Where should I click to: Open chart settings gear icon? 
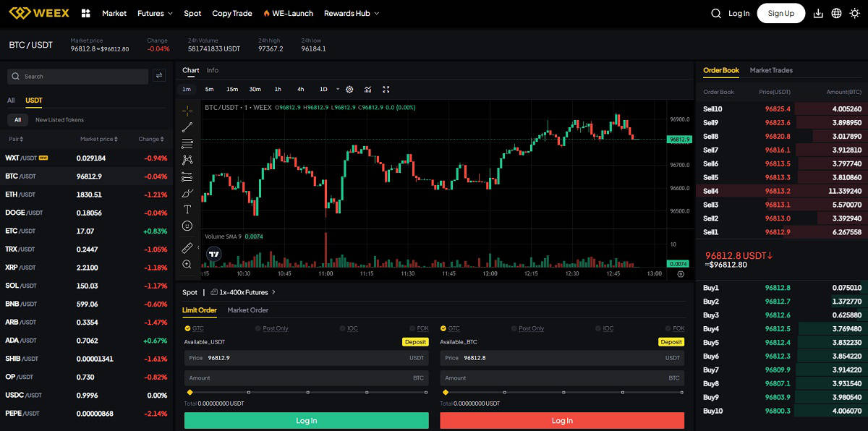(349, 89)
